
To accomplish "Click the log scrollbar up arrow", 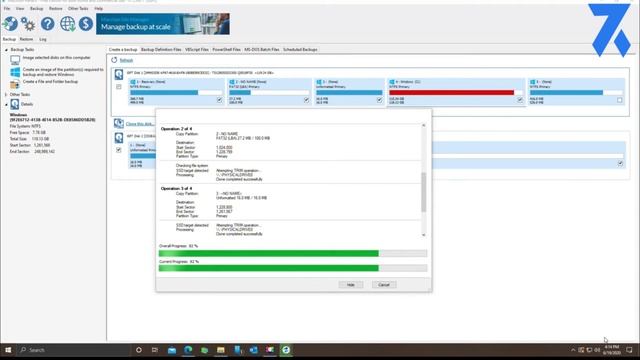I will pos(424,126).
